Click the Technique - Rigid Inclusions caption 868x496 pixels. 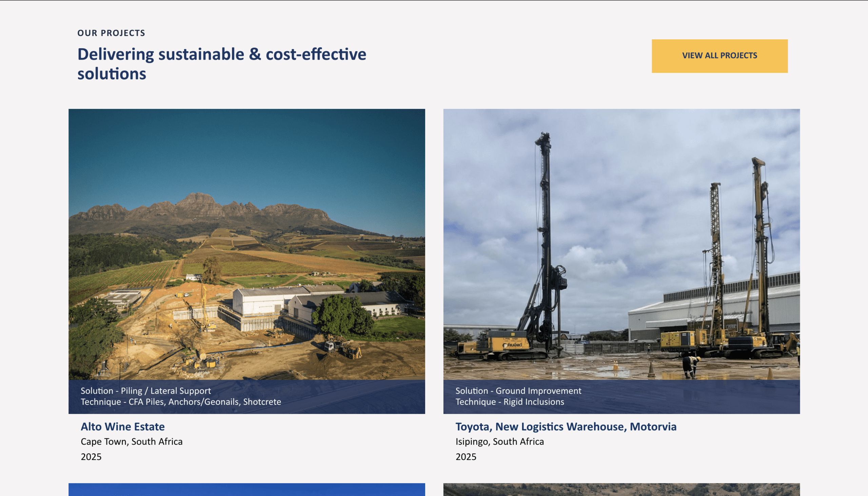click(x=510, y=402)
